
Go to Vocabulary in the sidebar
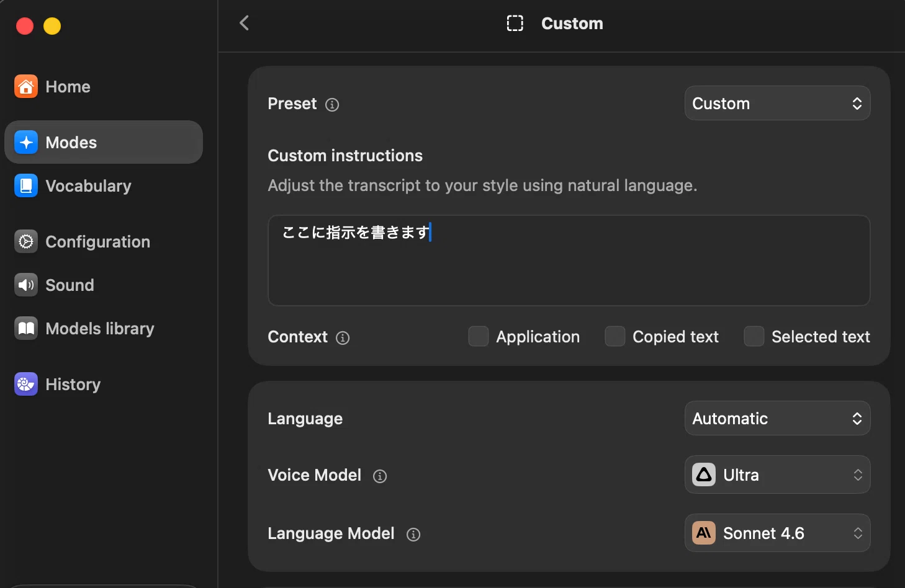(104, 186)
